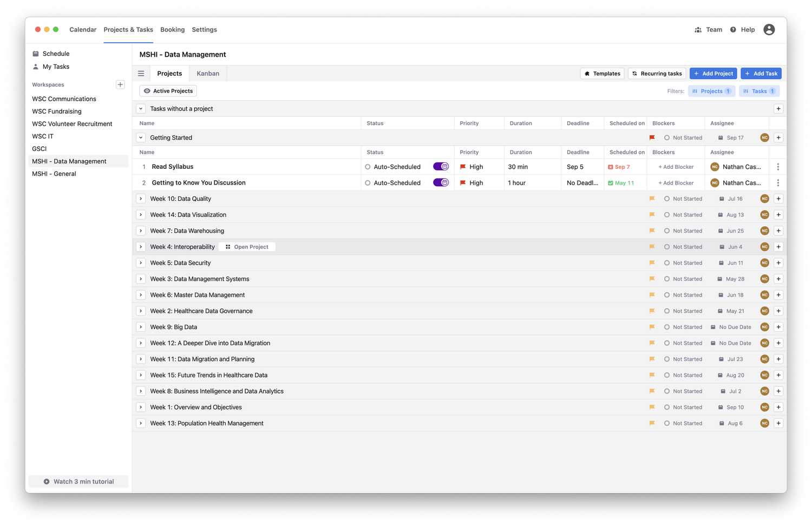Open the three-dot menu on Read Syllabus
Screen dimensions: 812x526
[778, 167]
